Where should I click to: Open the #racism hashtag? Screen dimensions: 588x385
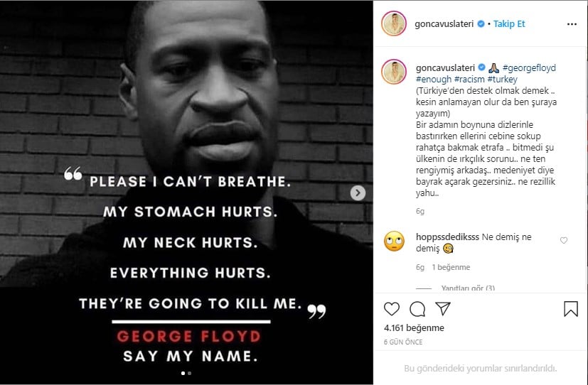(469, 79)
